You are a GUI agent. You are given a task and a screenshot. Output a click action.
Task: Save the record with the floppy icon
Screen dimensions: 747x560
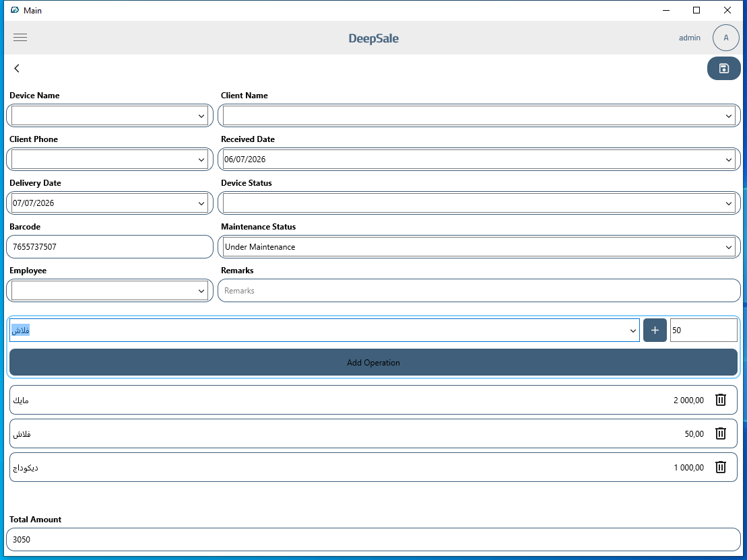[723, 68]
